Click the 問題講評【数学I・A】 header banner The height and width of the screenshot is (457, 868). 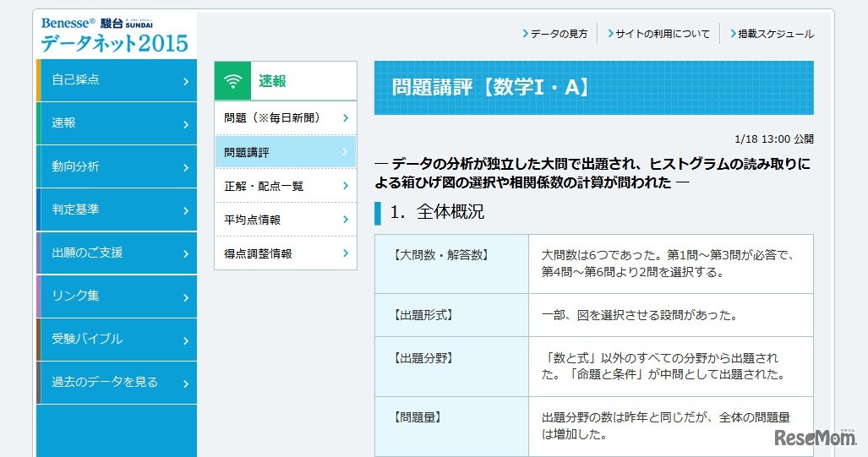[x=594, y=88]
